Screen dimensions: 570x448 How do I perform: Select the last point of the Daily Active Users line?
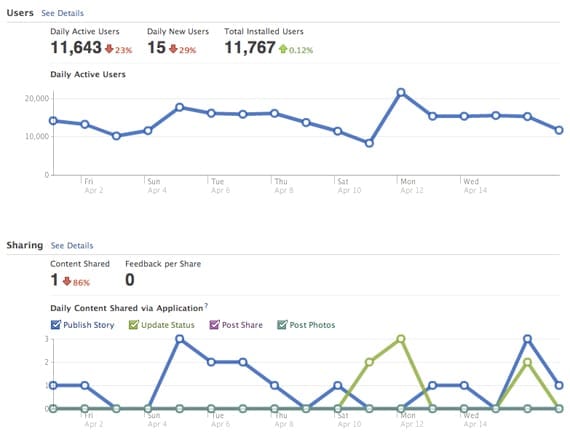point(559,130)
